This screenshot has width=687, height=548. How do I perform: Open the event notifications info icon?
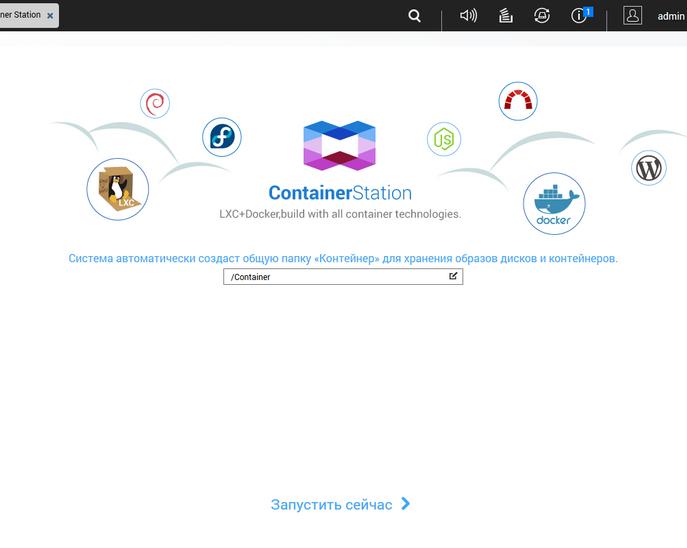click(579, 16)
